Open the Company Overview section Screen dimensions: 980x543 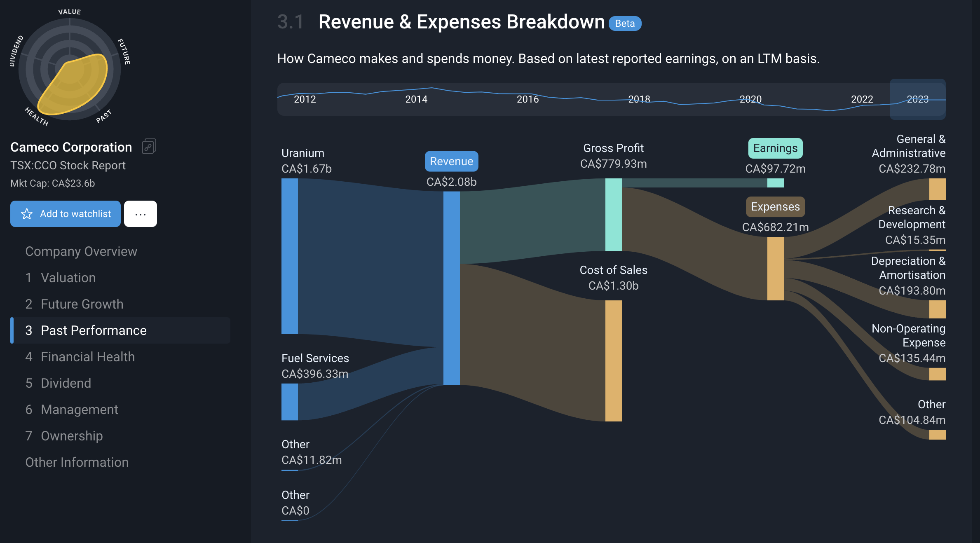tap(81, 251)
